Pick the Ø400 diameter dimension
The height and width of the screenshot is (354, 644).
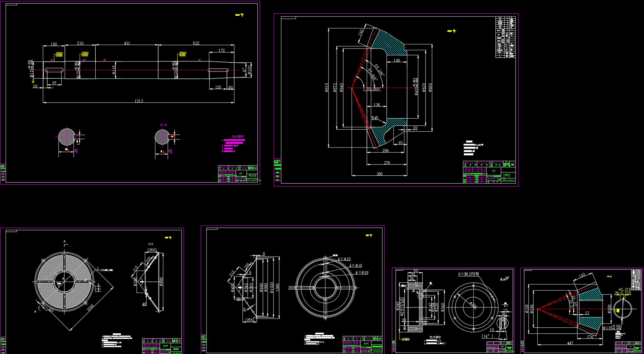tap(233, 288)
